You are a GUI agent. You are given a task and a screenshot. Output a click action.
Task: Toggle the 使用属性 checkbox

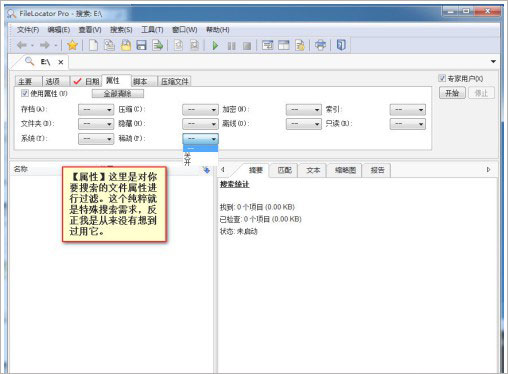(x=25, y=93)
